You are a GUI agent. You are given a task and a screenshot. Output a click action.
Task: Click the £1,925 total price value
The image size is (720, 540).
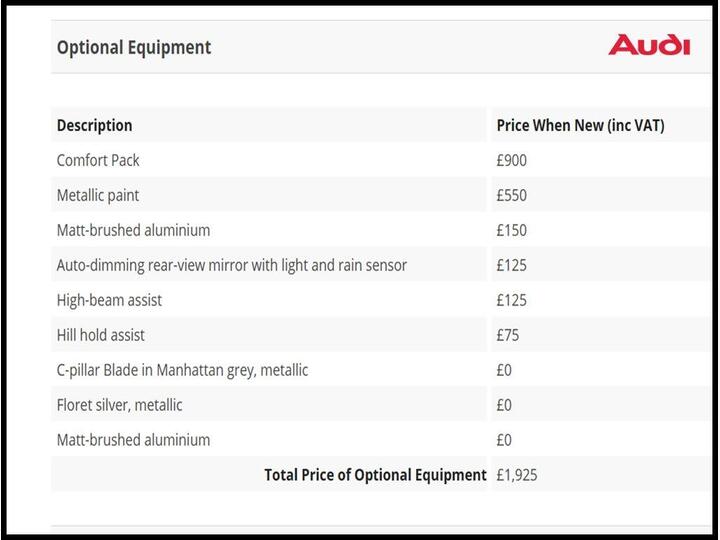pos(517,475)
